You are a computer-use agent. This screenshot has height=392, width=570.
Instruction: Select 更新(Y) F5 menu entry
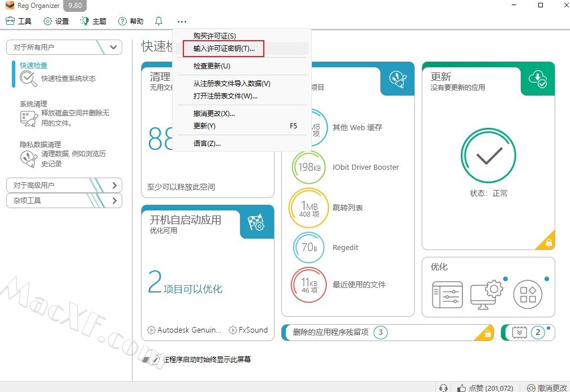pyautogui.click(x=242, y=126)
